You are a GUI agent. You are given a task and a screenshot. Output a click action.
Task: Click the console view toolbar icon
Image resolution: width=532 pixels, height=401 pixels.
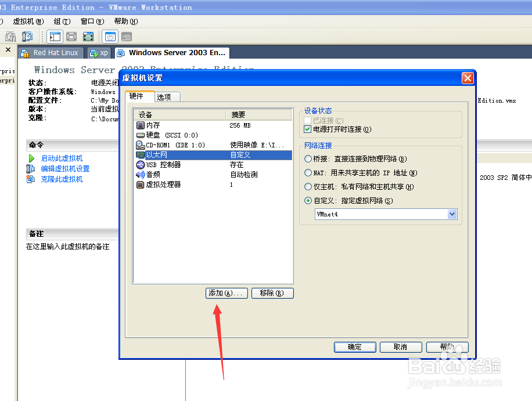pos(127,36)
